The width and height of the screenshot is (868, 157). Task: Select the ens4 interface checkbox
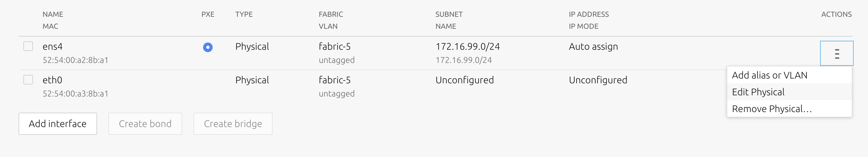(28, 46)
